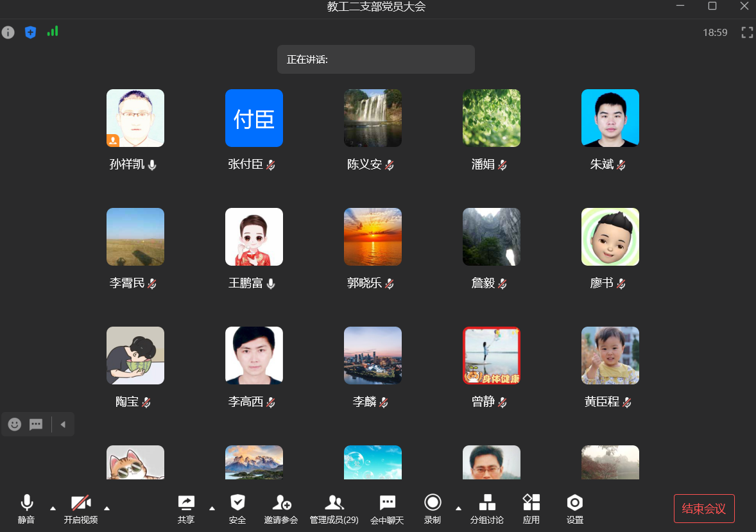Viewport: 756px width, 532px height.
Task: Toggle the 静音 microphone button
Action: (26, 508)
